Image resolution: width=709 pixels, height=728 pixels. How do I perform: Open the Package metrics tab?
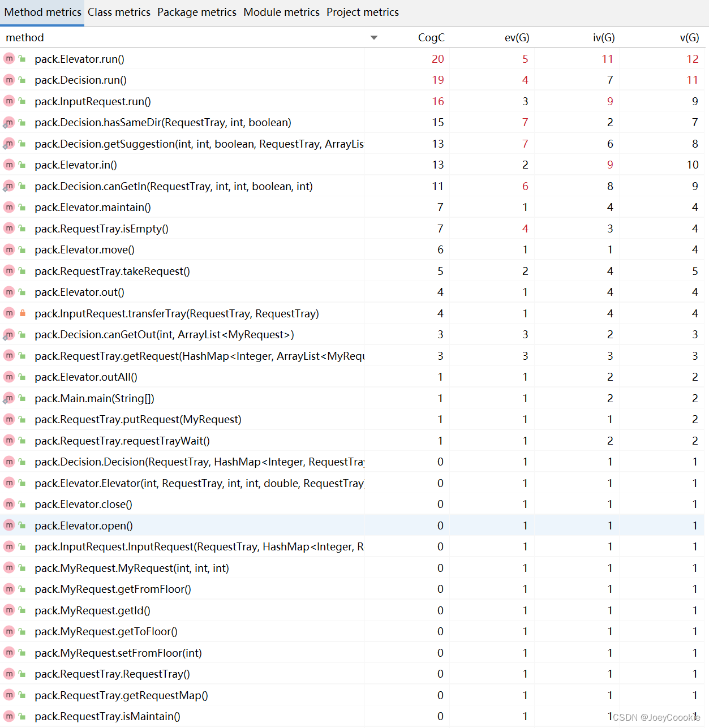pyautogui.click(x=197, y=12)
